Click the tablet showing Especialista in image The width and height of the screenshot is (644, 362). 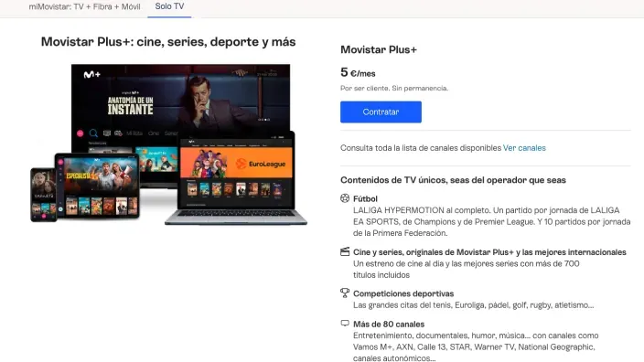point(97,186)
